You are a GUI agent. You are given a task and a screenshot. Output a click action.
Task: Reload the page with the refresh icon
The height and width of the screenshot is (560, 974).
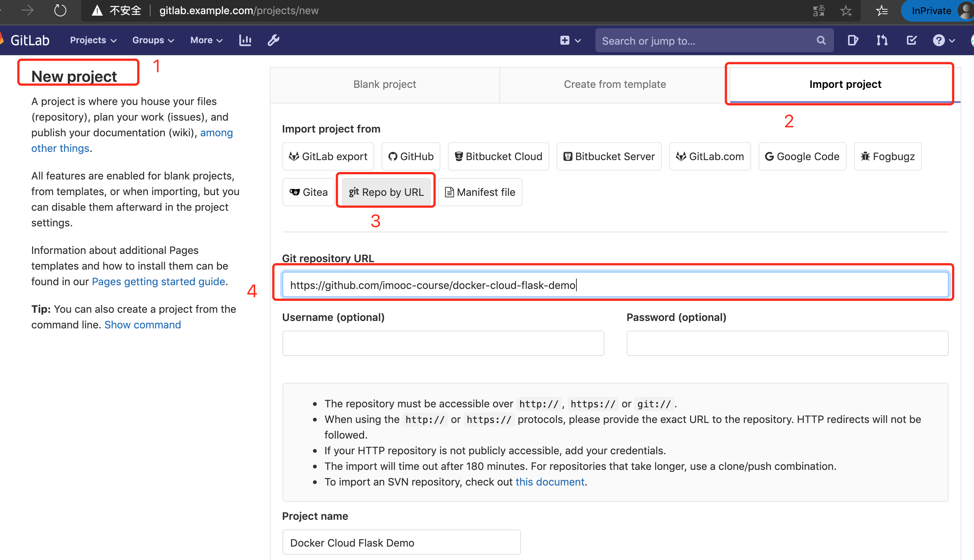click(x=60, y=10)
